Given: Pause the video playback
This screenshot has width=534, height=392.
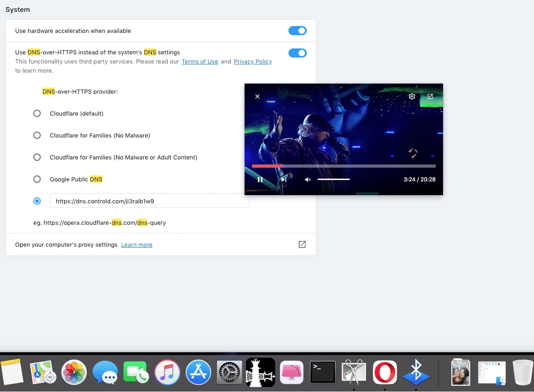Looking at the screenshot, I should [x=260, y=180].
